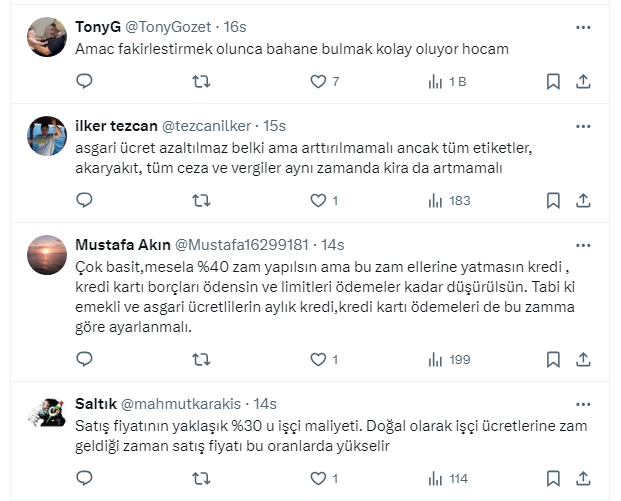This screenshot has width=621, height=501.
Task: Bookmark TonyG's tweet
Action: click(553, 82)
